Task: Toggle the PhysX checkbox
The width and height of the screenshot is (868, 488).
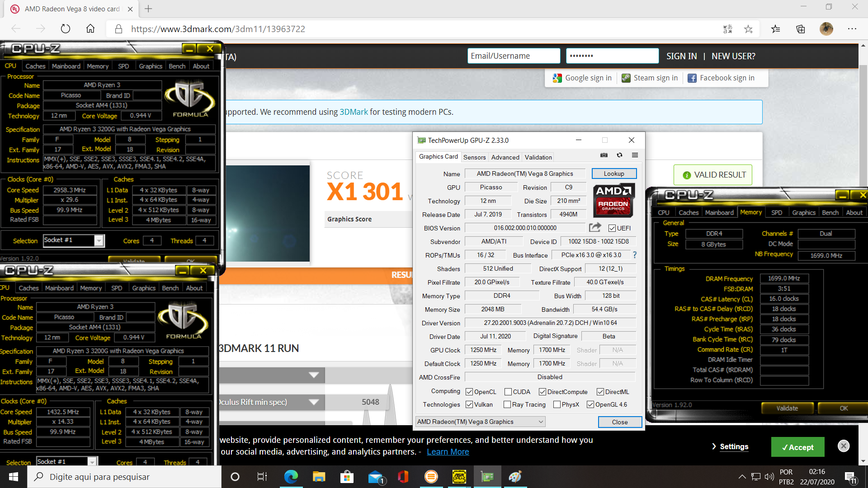Action: pyautogui.click(x=557, y=404)
